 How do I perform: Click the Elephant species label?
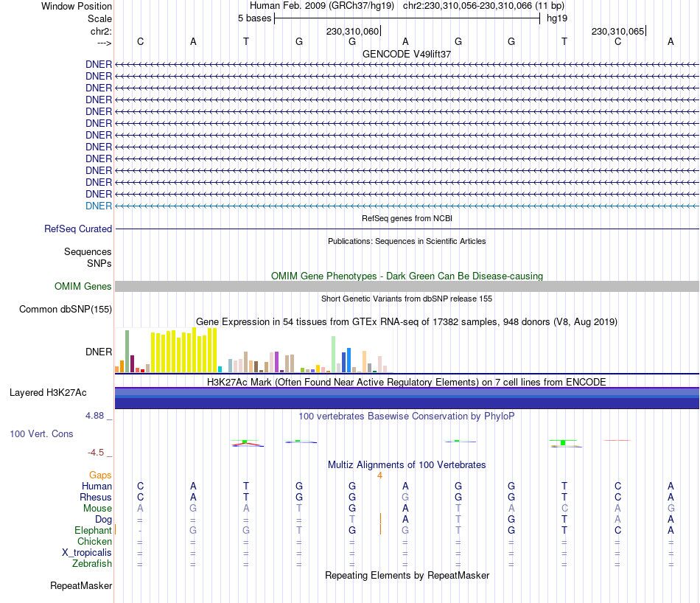[93, 530]
